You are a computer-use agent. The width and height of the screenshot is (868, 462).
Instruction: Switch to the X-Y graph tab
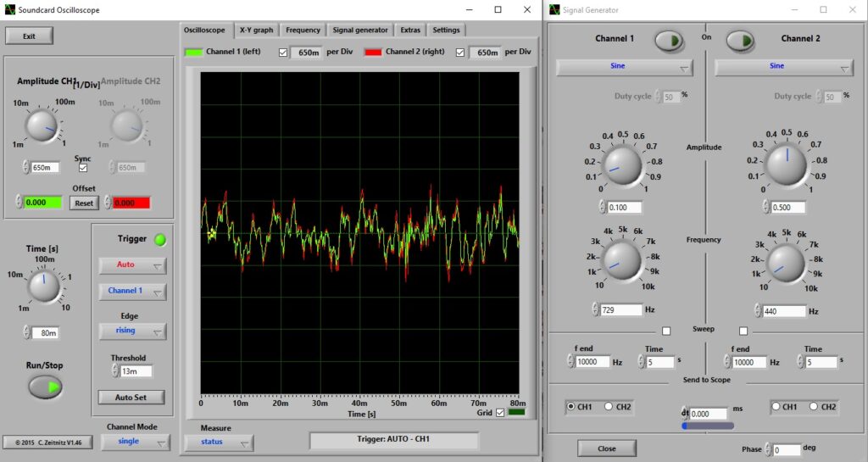coord(256,30)
